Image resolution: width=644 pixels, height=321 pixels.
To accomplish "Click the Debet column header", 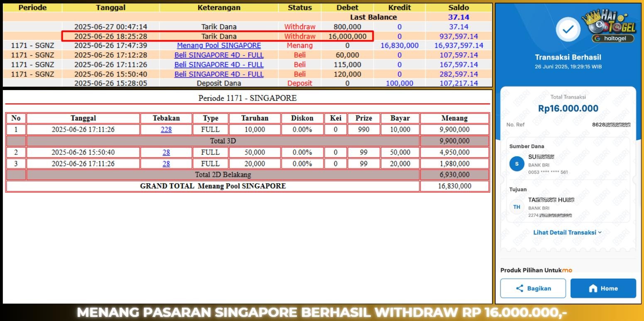I will pyautogui.click(x=348, y=7).
